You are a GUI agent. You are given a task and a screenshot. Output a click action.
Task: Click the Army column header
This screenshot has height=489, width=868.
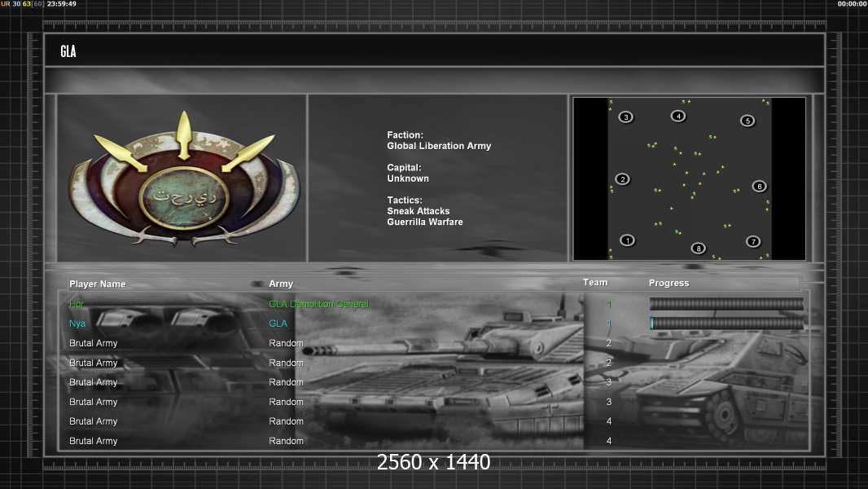click(x=281, y=284)
